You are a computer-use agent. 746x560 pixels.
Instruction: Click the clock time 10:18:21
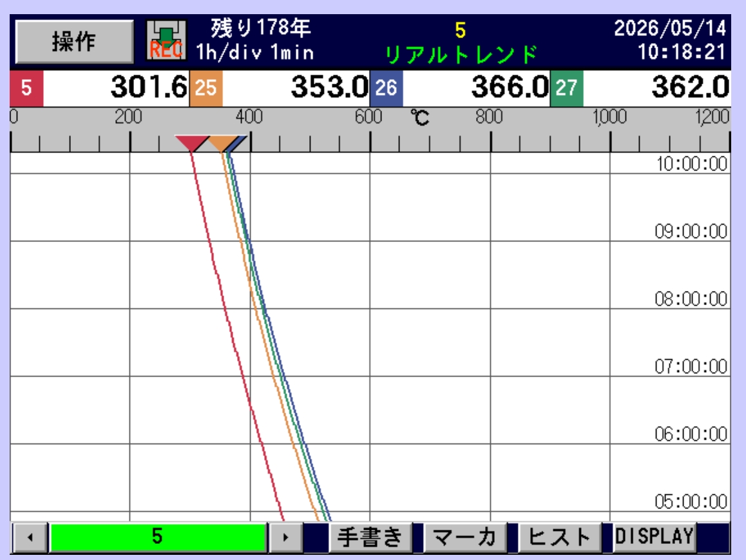(682, 52)
